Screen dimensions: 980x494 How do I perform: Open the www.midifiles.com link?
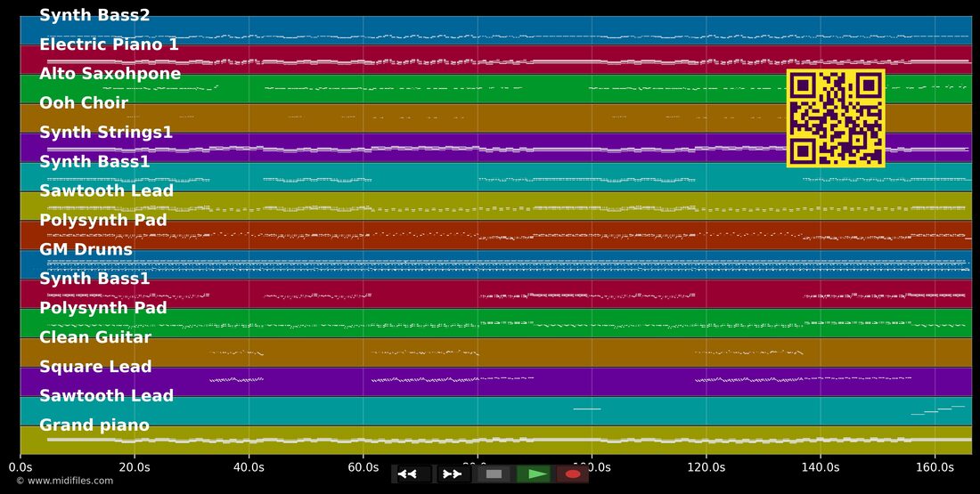coord(65,481)
